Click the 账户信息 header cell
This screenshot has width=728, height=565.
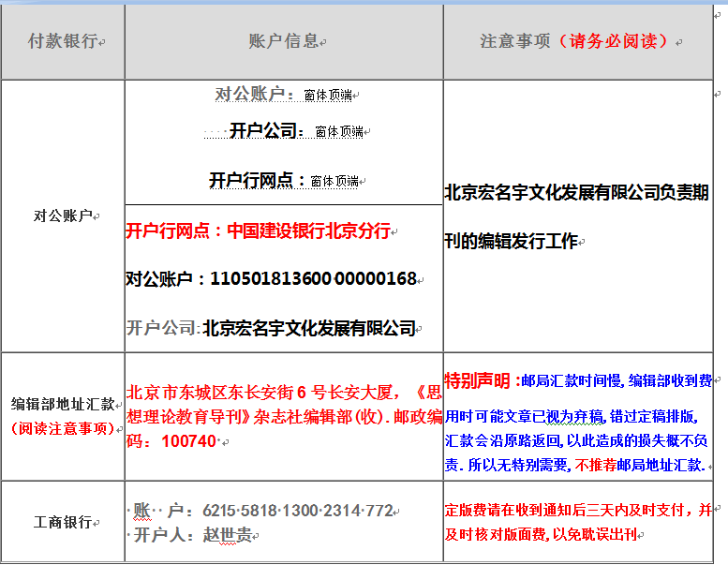click(x=284, y=42)
